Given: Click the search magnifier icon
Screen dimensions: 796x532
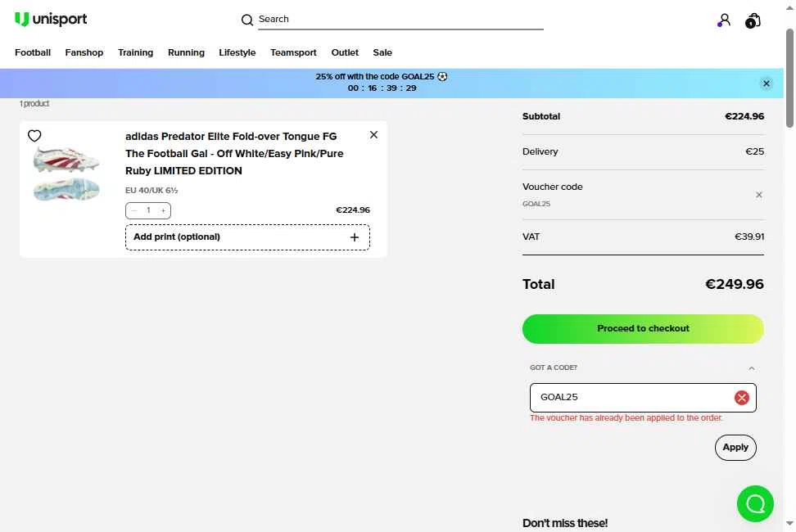Looking at the screenshot, I should (x=246, y=20).
